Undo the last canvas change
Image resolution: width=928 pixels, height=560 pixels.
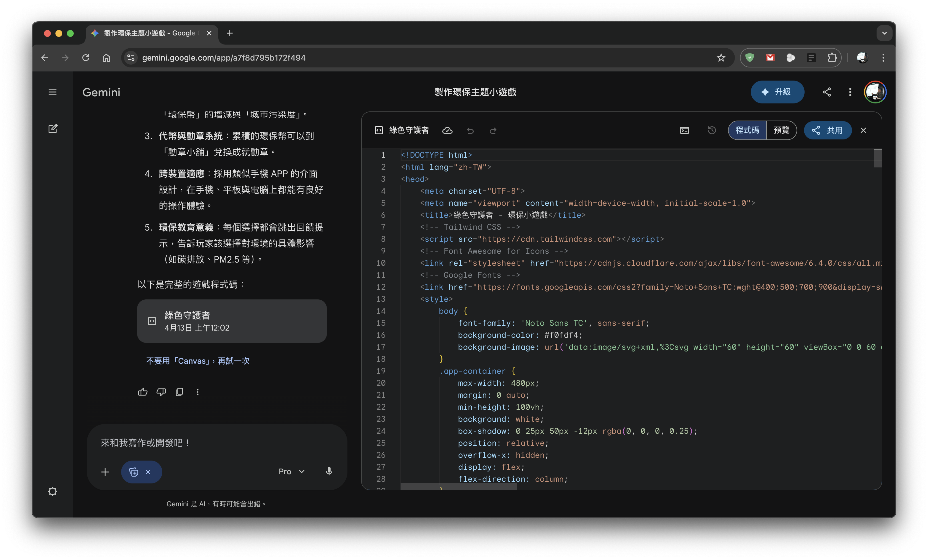[x=470, y=130]
